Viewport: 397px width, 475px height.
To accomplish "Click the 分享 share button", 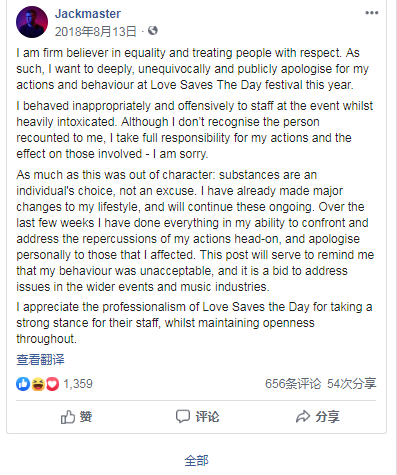I will [x=317, y=417].
